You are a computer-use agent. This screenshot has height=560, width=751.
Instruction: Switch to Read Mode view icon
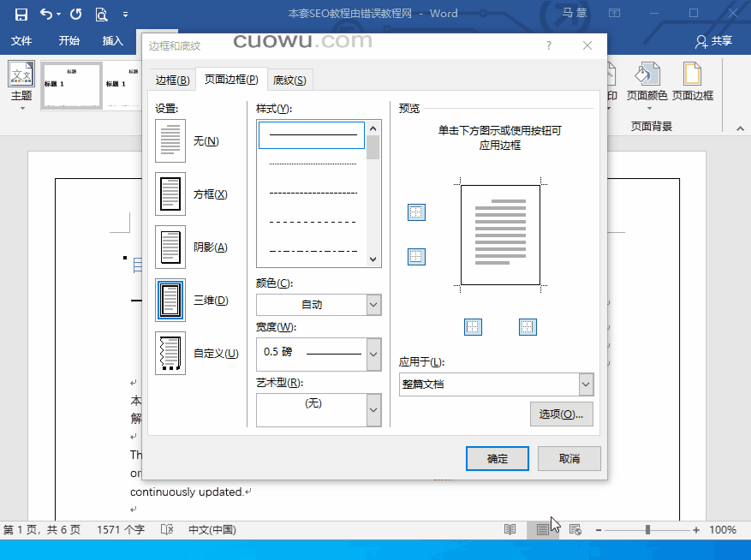(x=510, y=530)
